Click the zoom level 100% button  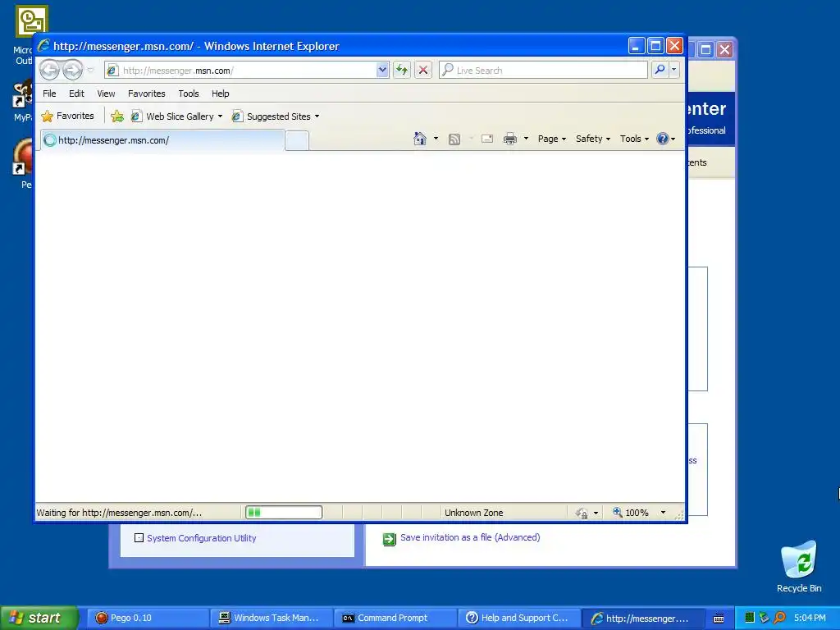[x=631, y=513]
